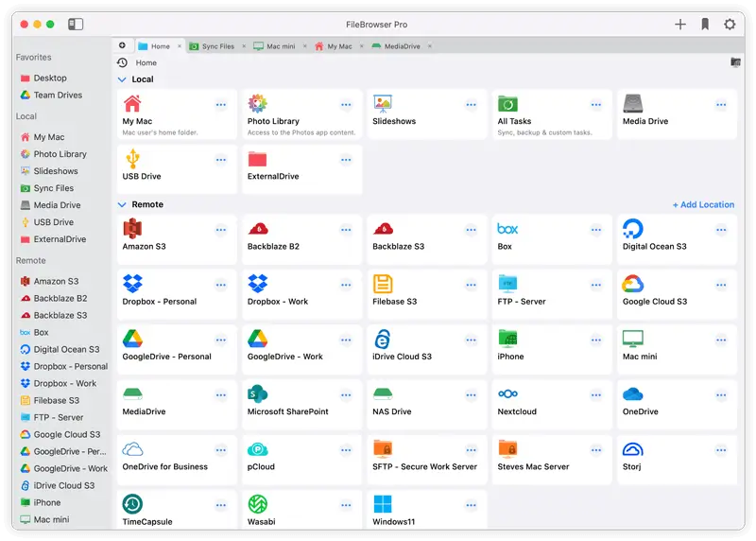
Task: Open the OneDrive for Business card
Action: 177,459
